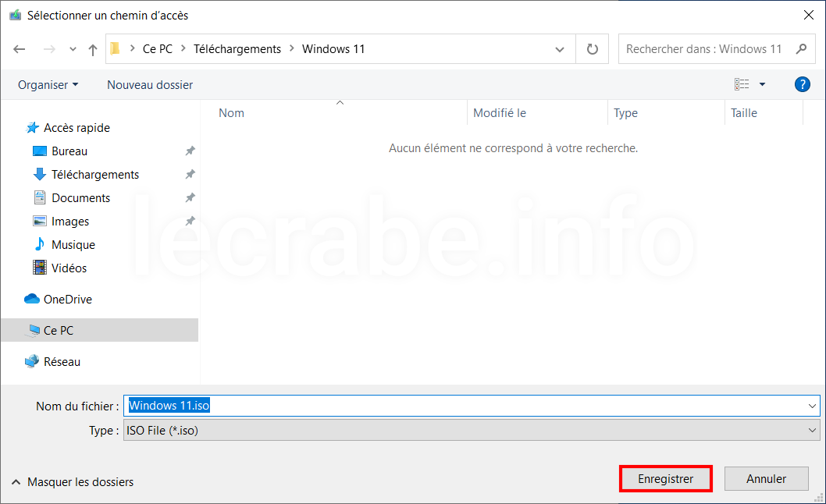
Task: Go back with the left arrow
Action: pyautogui.click(x=20, y=49)
